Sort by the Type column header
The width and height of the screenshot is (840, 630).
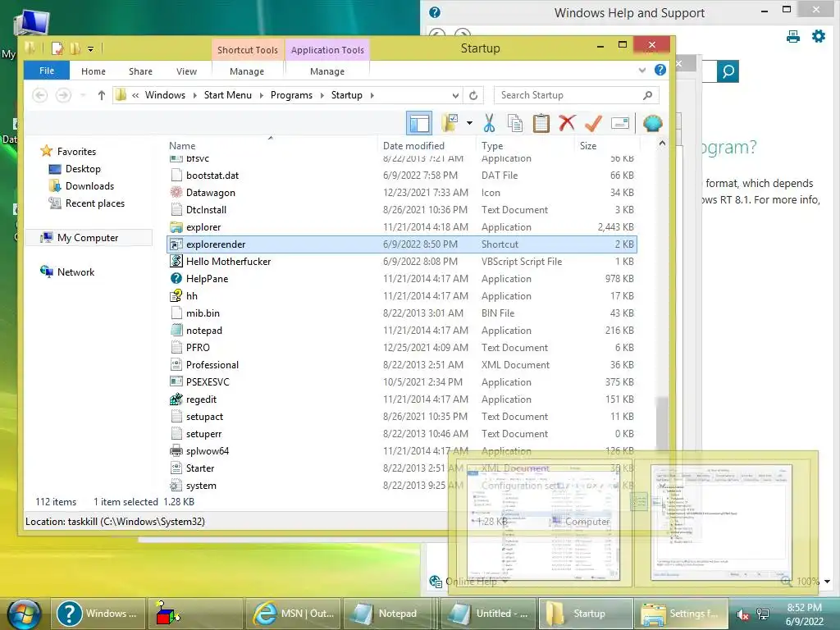coord(492,146)
